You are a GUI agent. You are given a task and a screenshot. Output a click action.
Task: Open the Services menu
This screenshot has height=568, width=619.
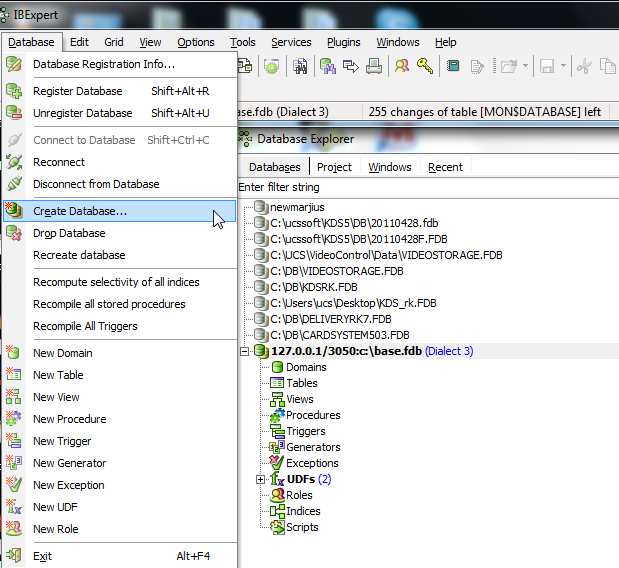point(291,42)
